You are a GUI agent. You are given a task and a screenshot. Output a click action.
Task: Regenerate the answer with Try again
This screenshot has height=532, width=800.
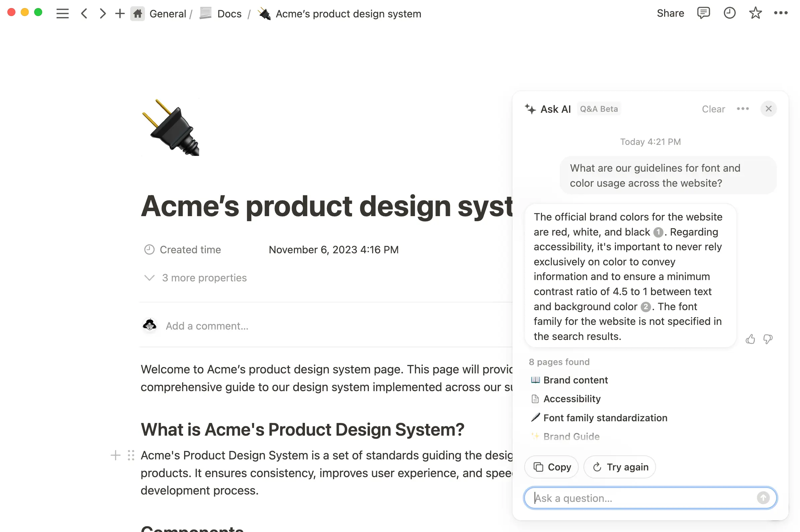pyautogui.click(x=620, y=467)
